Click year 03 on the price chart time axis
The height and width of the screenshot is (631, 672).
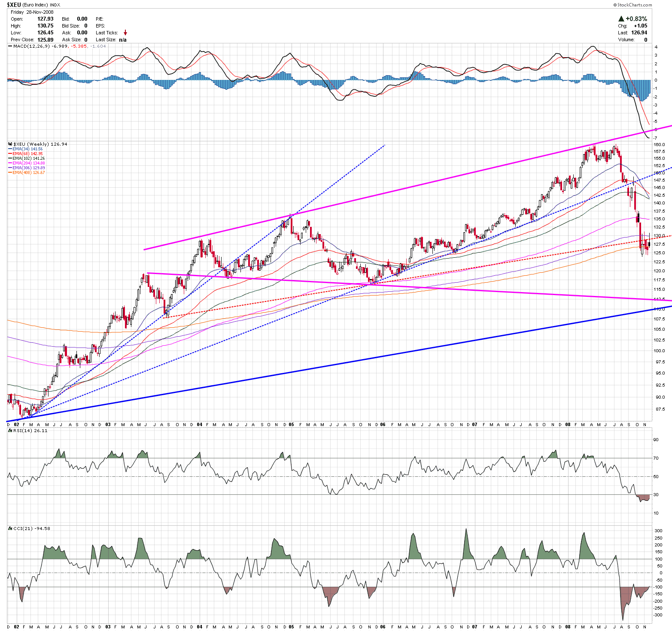(108, 424)
